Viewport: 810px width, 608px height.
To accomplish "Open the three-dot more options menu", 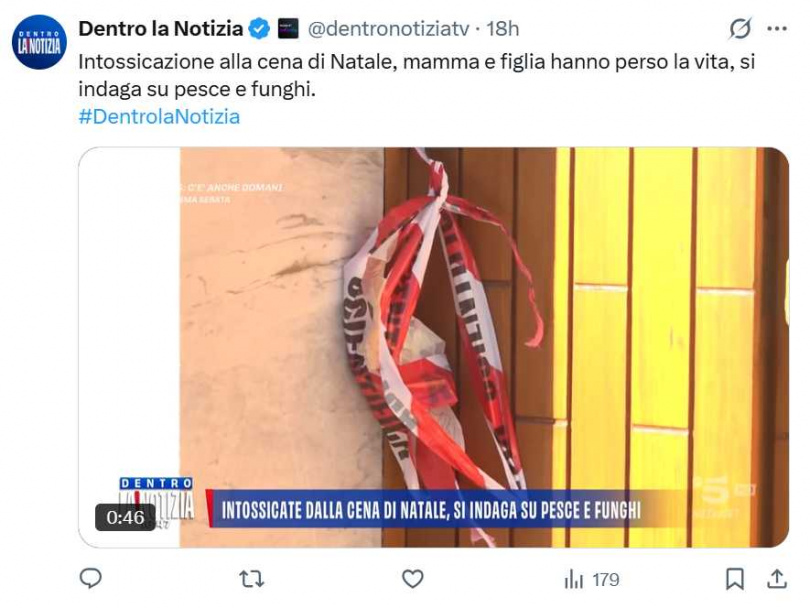I will point(777,28).
